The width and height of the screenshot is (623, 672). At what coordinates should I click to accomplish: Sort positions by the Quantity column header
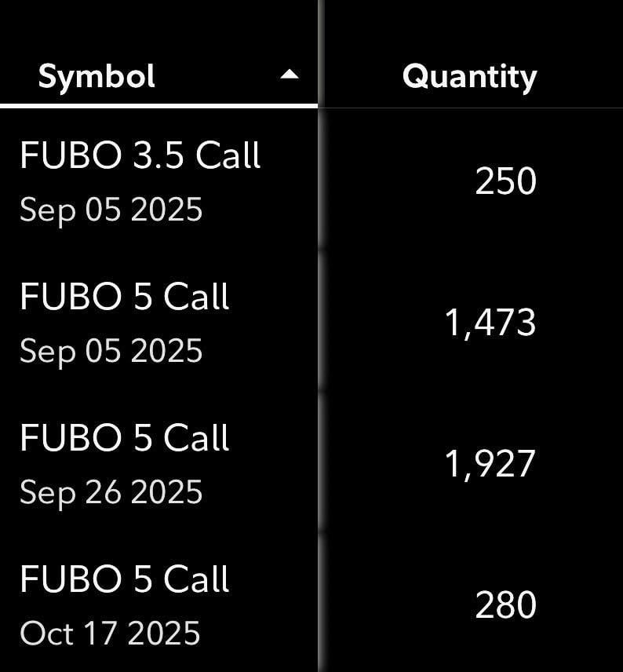470,77
